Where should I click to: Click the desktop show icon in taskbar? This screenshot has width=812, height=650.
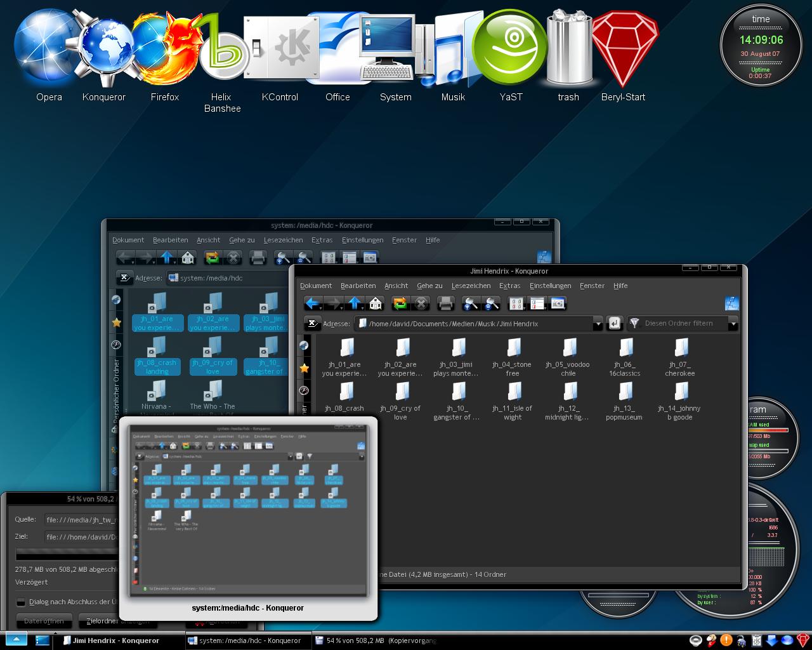coord(43,640)
